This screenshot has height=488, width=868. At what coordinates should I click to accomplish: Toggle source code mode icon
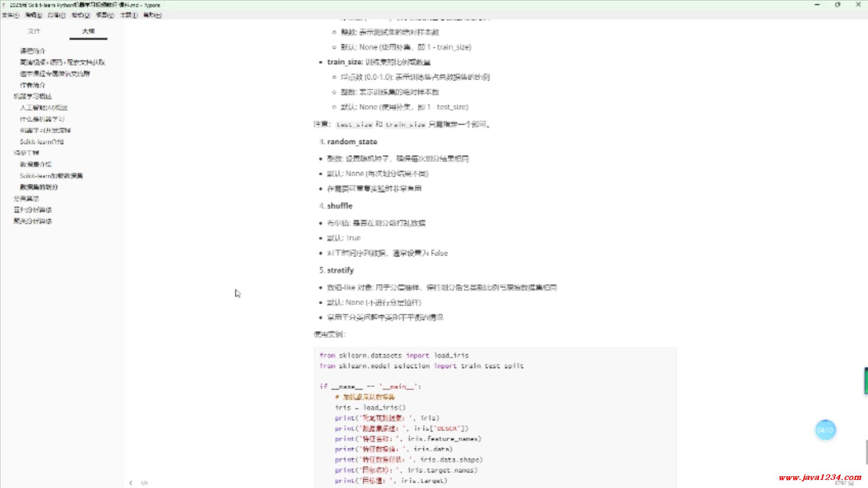click(144, 483)
